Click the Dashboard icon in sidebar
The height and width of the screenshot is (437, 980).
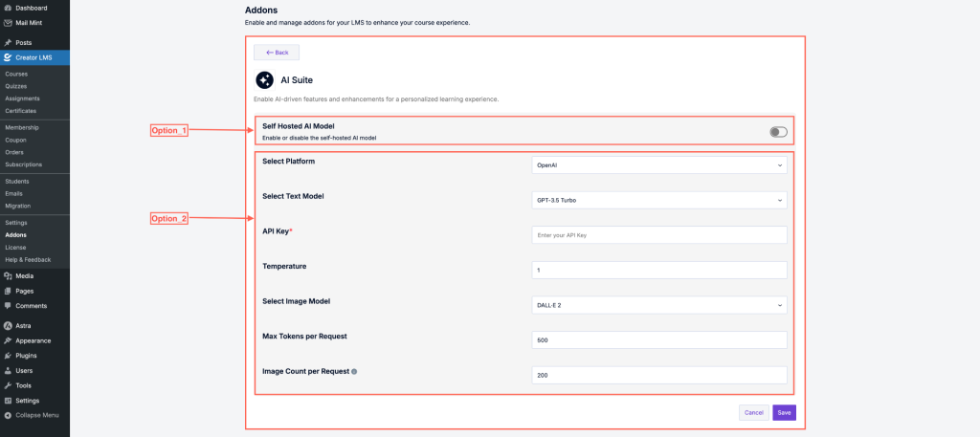coord(8,8)
